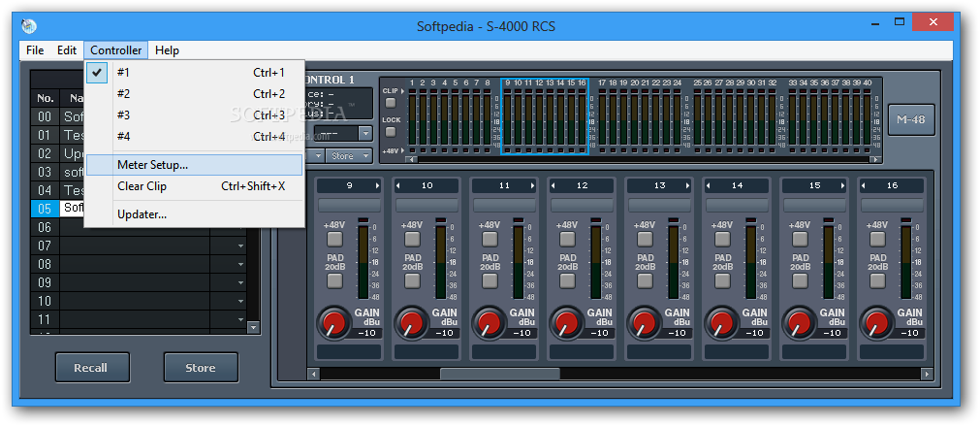This screenshot has height=426, width=980.
Task: Click the left arrow on channel 14 header
Action: 708,185
